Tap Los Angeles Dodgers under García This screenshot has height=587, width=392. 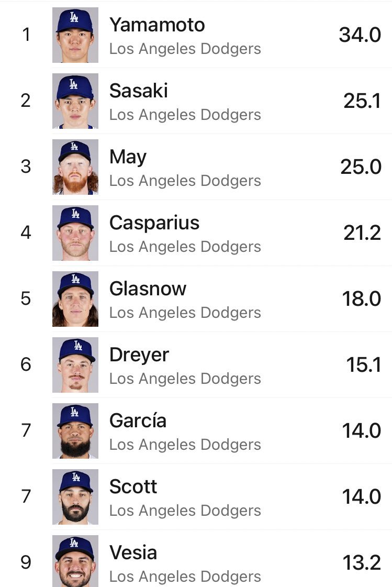click(x=185, y=445)
